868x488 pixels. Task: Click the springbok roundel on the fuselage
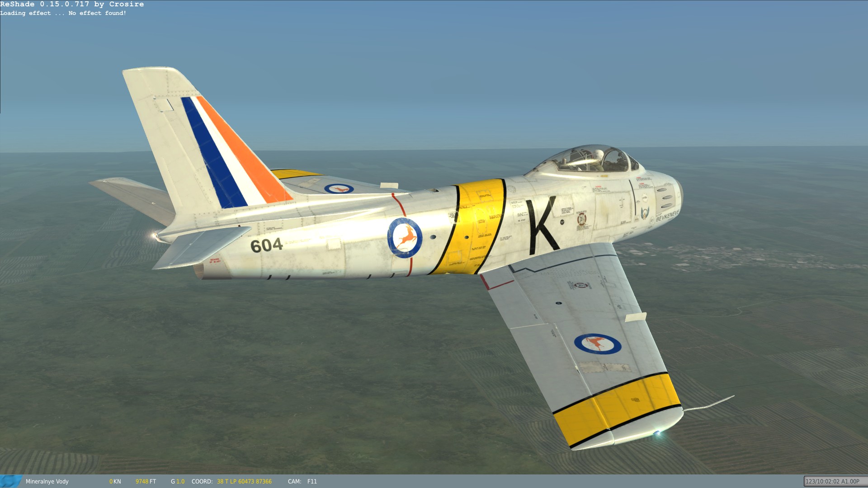[405, 238]
